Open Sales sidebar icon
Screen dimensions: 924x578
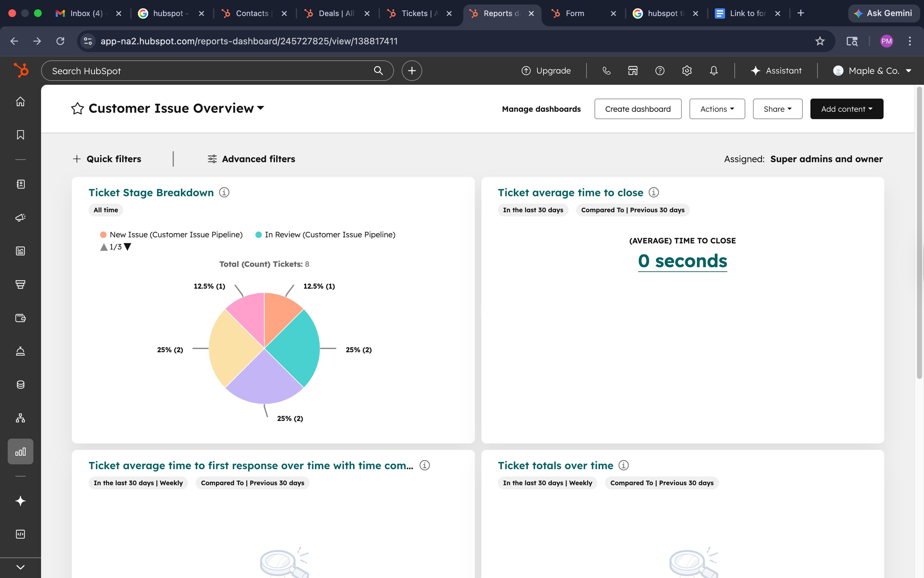(x=20, y=285)
